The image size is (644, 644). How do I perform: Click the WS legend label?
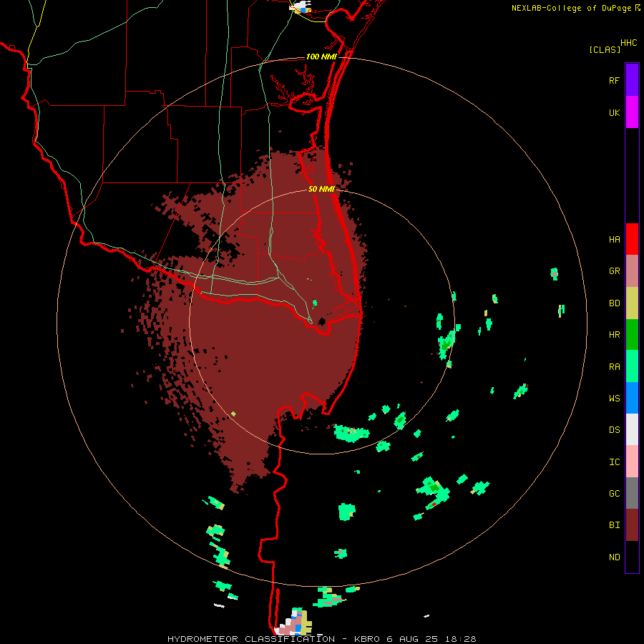click(x=614, y=399)
